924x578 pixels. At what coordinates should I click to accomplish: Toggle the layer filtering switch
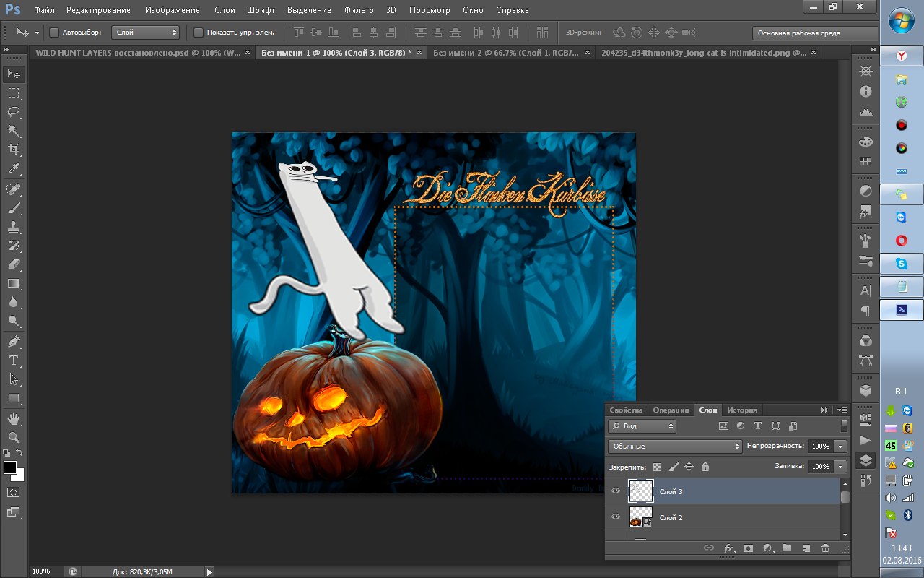(843, 426)
